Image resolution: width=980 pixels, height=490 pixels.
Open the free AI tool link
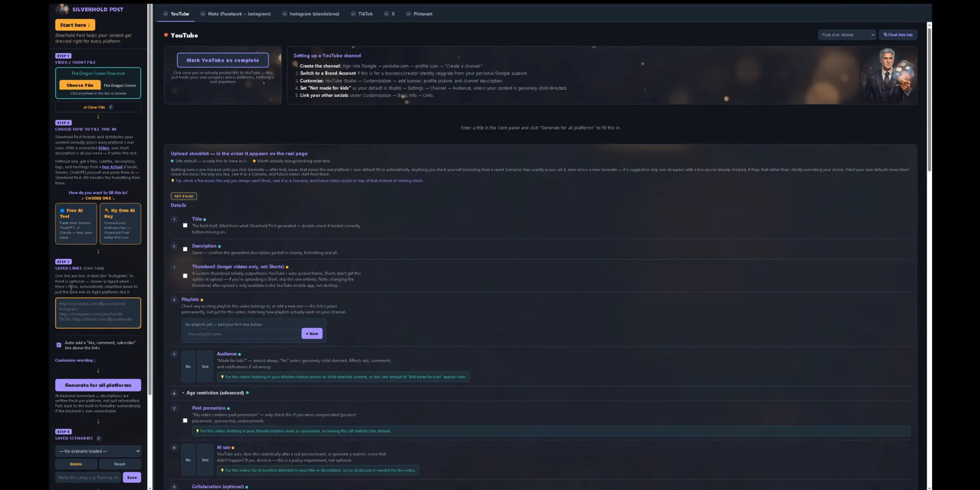pyautogui.click(x=112, y=167)
